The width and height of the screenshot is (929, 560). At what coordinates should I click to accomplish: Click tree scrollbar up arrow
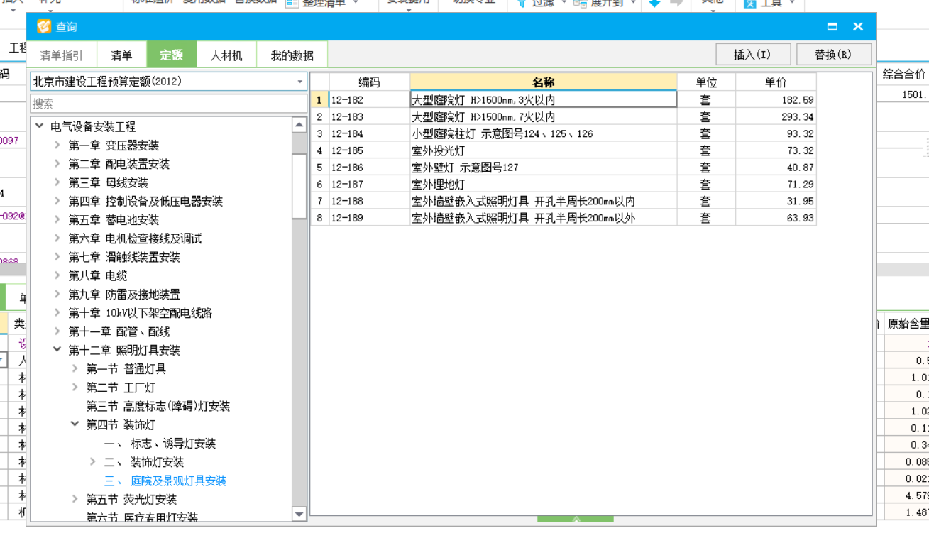coord(299,125)
